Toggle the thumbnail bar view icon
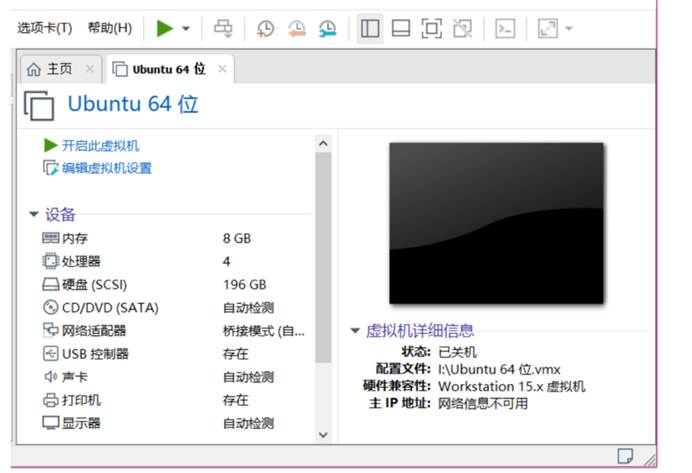Screen dimensions: 692x473 (x=401, y=29)
